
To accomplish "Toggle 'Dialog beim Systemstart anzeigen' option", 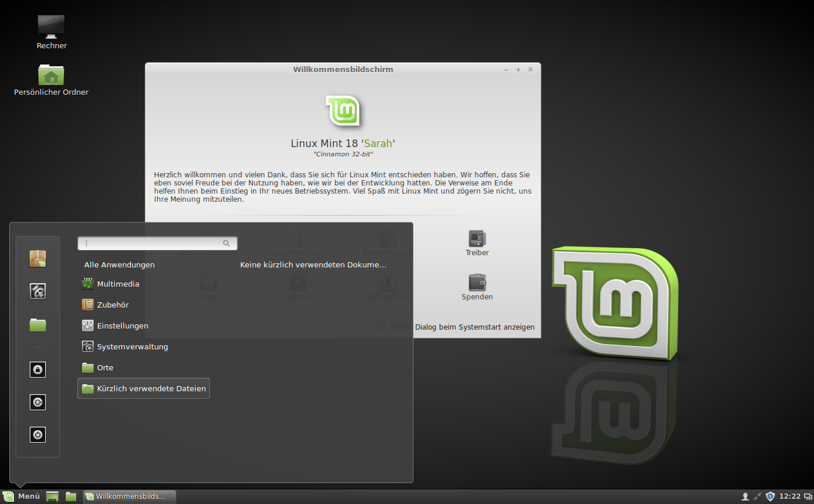I will pos(380,327).
